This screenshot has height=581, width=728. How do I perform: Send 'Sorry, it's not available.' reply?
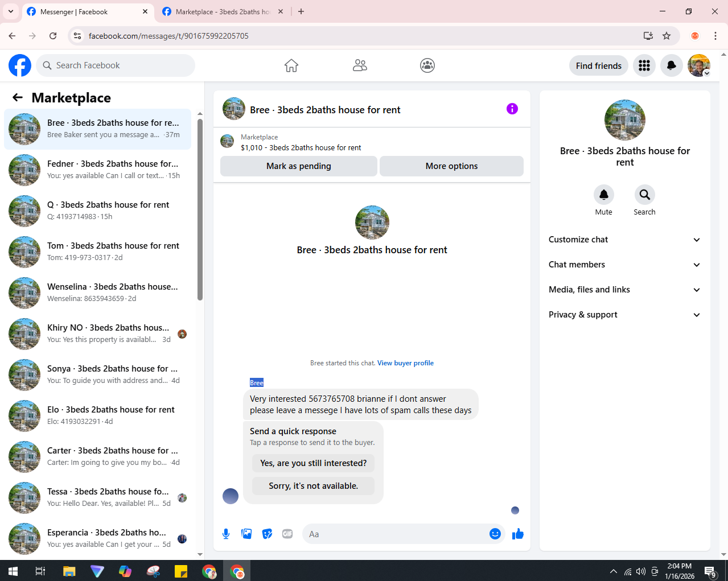point(314,486)
